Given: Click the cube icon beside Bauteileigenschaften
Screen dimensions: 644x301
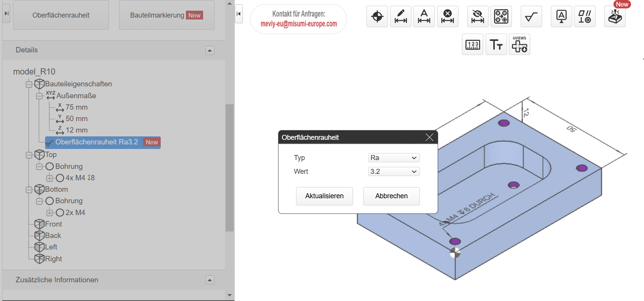Looking at the screenshot, I should [39, 84].
